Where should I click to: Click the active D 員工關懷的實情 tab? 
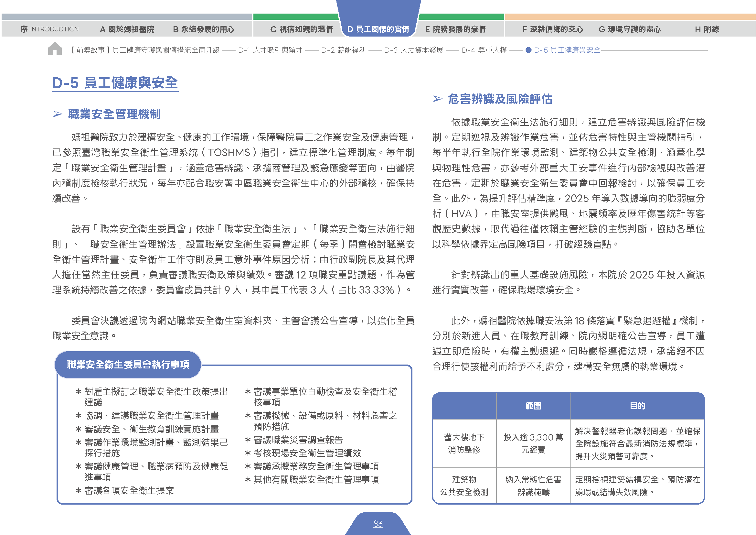point(378,29)
